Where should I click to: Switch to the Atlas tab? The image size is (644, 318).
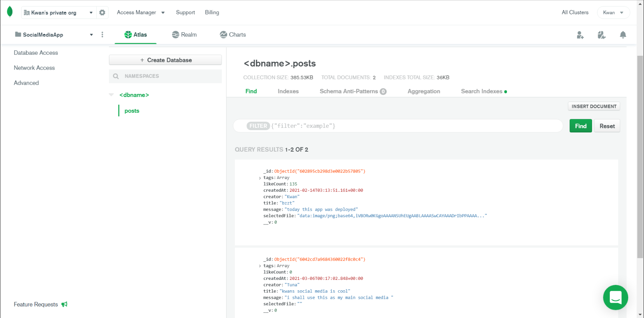tap(135, 35)
